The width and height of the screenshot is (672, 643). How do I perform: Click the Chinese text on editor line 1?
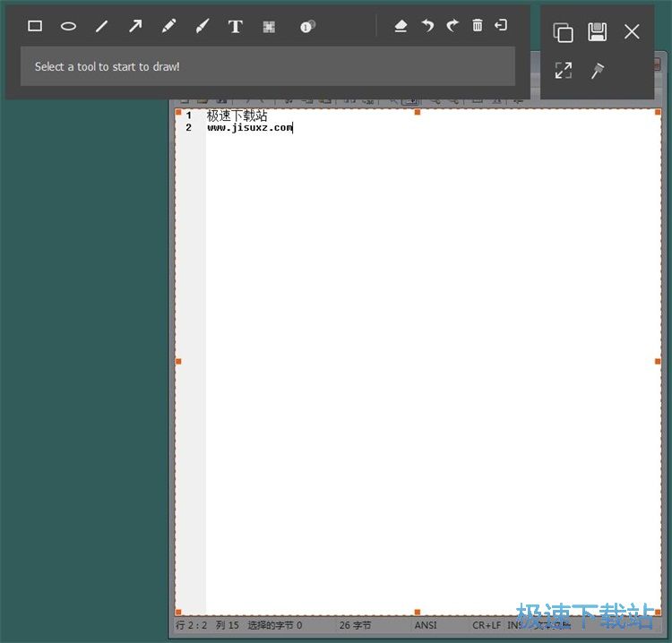click(237, 116)
